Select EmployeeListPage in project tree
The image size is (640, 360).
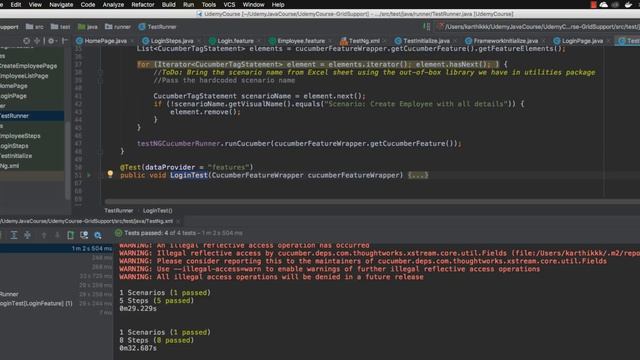24,76
